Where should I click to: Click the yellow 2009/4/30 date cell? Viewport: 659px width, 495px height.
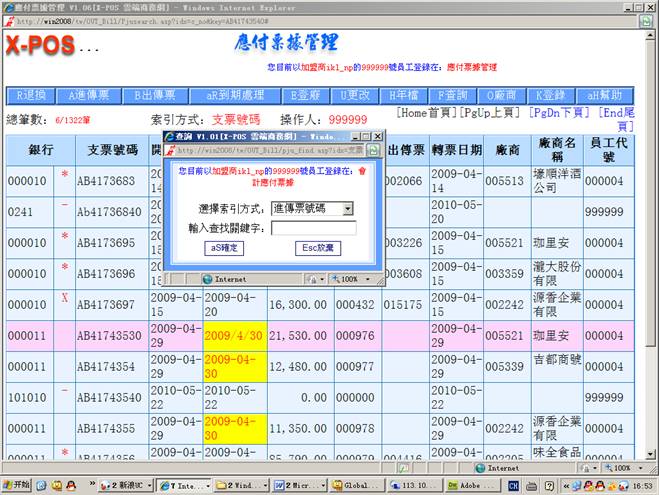(x=232, y=336)
